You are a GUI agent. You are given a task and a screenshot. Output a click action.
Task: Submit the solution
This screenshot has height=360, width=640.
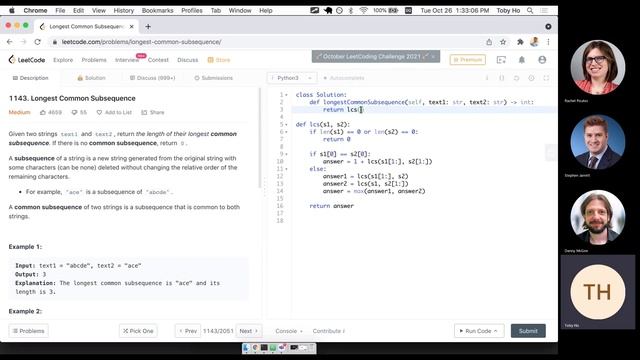(528, 331)
